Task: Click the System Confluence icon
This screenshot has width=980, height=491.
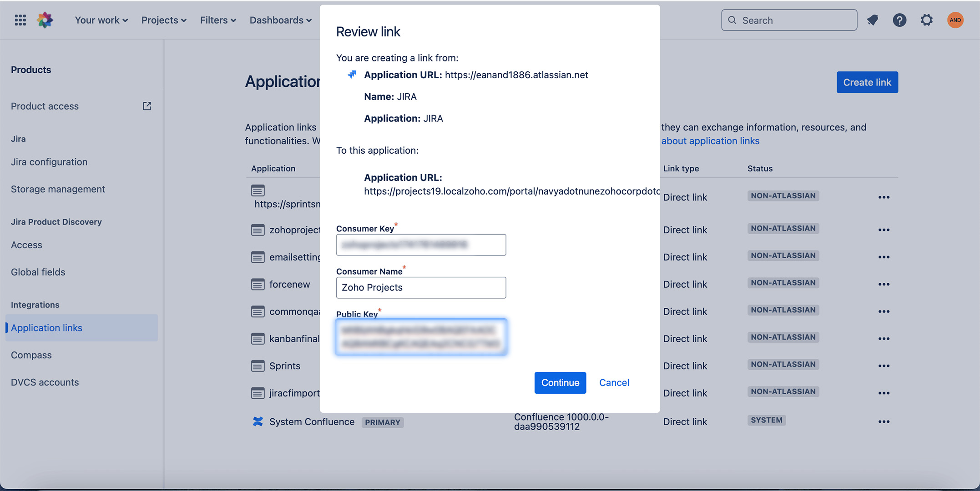Action: click(258, 422)
